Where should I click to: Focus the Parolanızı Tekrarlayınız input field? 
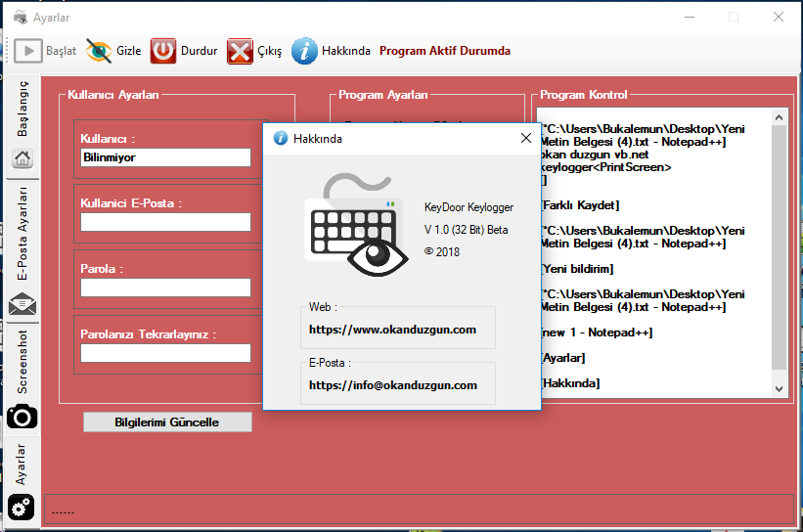click(x=166, y=353)
